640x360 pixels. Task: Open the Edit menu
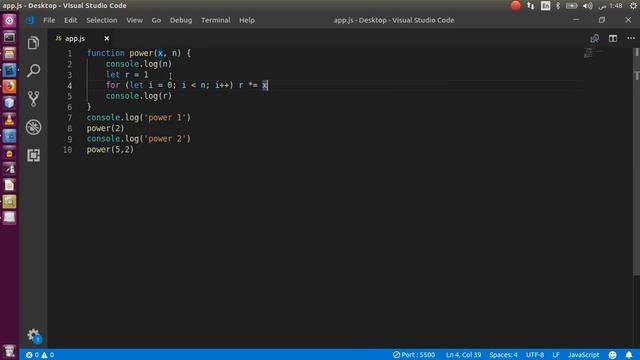(70, 20)
